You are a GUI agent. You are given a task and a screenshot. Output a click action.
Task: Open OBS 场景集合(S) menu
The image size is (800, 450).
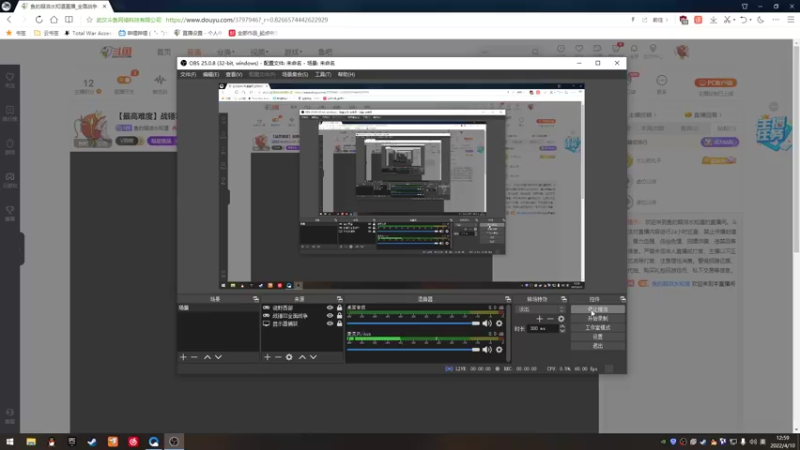[295, 74]
